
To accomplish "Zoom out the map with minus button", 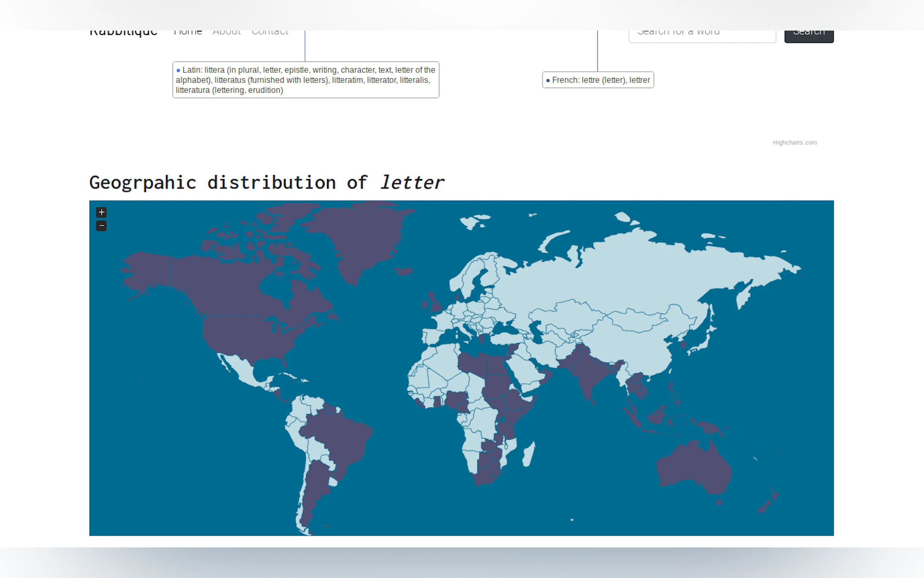I will (101, 226).
